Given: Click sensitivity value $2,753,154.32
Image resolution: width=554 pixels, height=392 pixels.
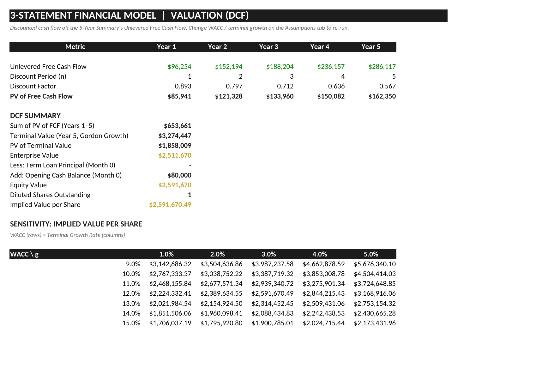Looking at the screenshot, I should tap(375, 304).
